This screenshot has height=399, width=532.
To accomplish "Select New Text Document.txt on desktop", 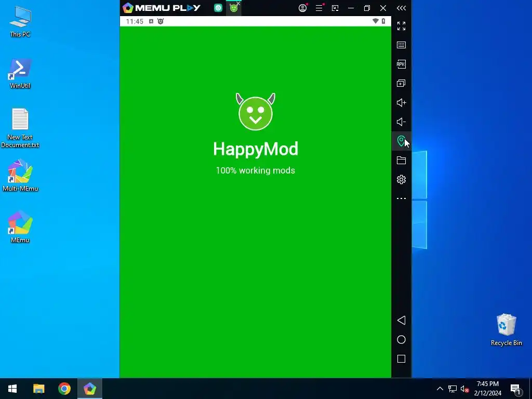I will coord(20,128).
